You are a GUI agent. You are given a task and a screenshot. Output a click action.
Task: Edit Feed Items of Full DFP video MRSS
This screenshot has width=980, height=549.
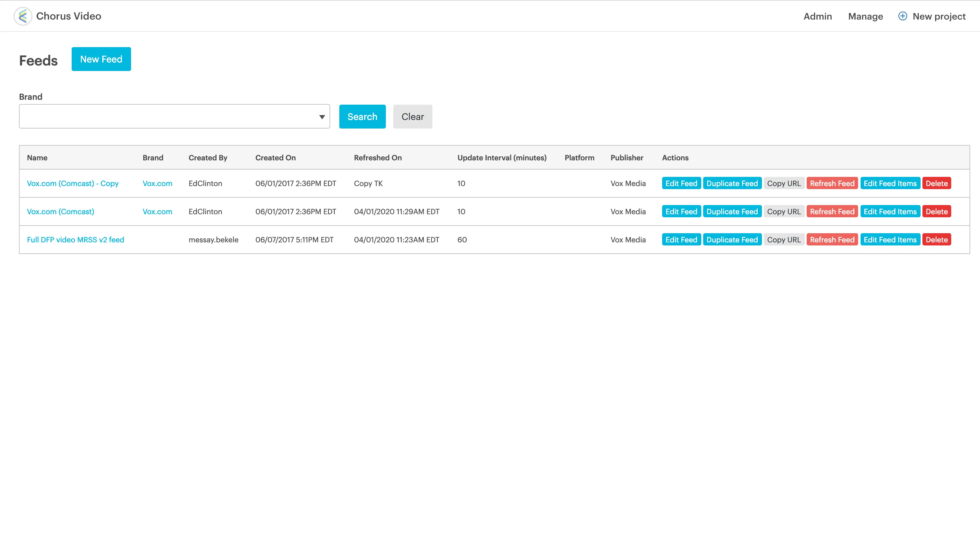click(x=890, y=240)
